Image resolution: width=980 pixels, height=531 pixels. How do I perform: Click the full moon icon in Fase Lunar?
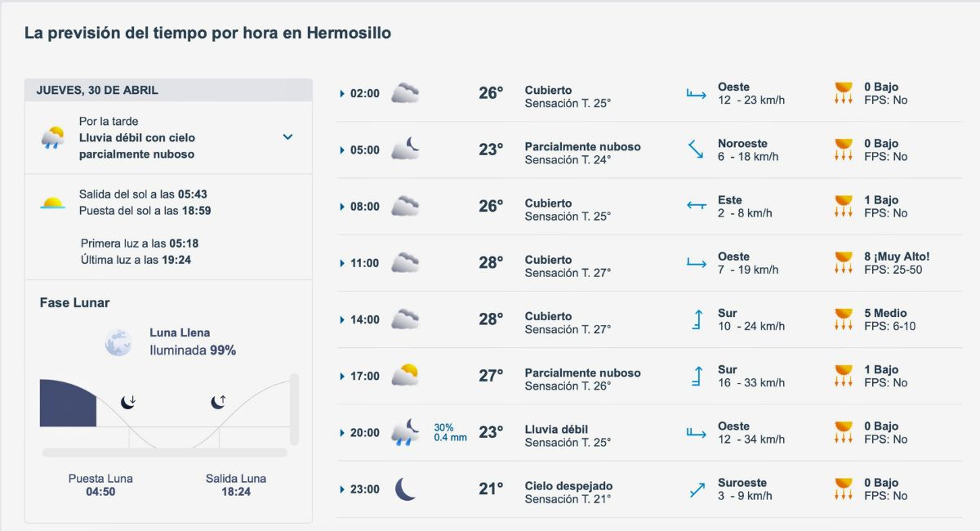click(118, 341)
